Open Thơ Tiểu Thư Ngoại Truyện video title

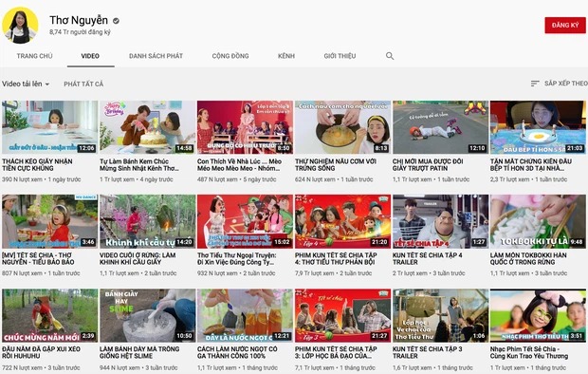point(237,259)
